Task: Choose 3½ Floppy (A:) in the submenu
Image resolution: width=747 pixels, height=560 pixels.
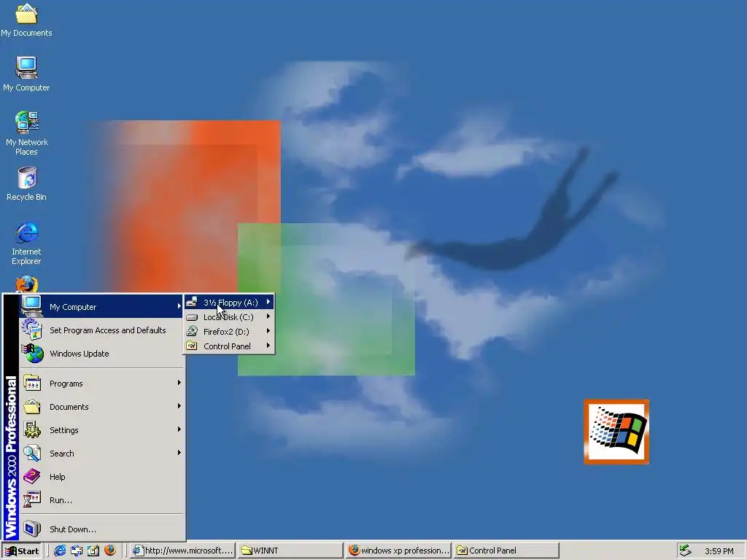Action: (228, 303)
